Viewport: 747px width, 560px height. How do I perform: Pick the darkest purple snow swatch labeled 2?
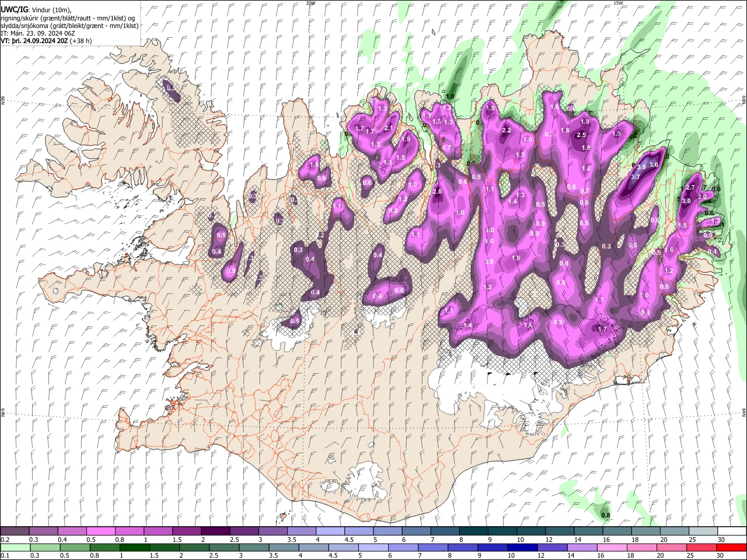pos(215,531)
